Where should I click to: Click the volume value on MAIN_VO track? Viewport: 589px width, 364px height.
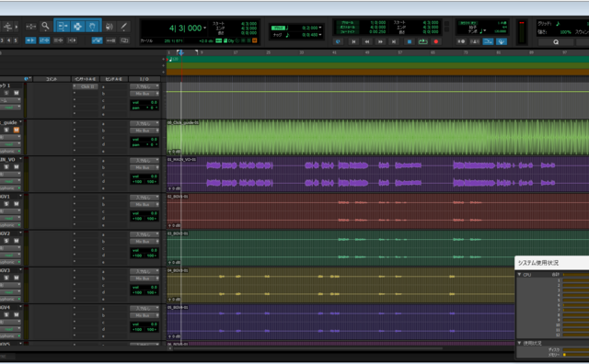point(154,176)
